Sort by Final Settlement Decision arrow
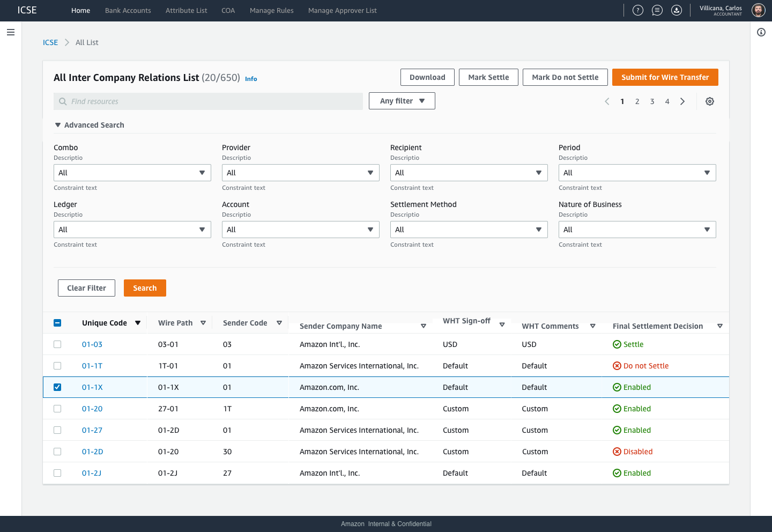This screenshot has height=532, width=772. (x=720, y=326)
